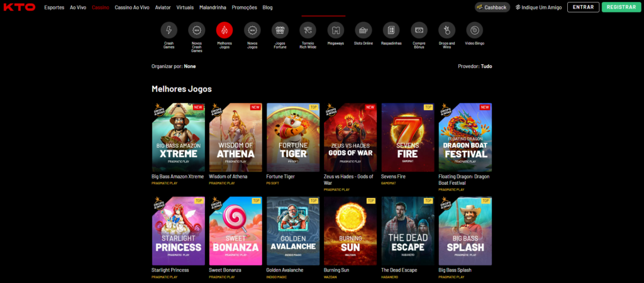
Task: Select the Jogos Fortune icon
Action: [x=280, y=30]
